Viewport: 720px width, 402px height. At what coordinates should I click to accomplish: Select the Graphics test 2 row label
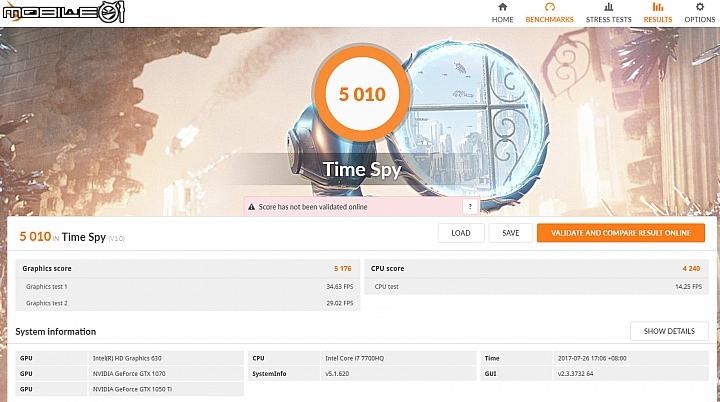pos(46,303)
